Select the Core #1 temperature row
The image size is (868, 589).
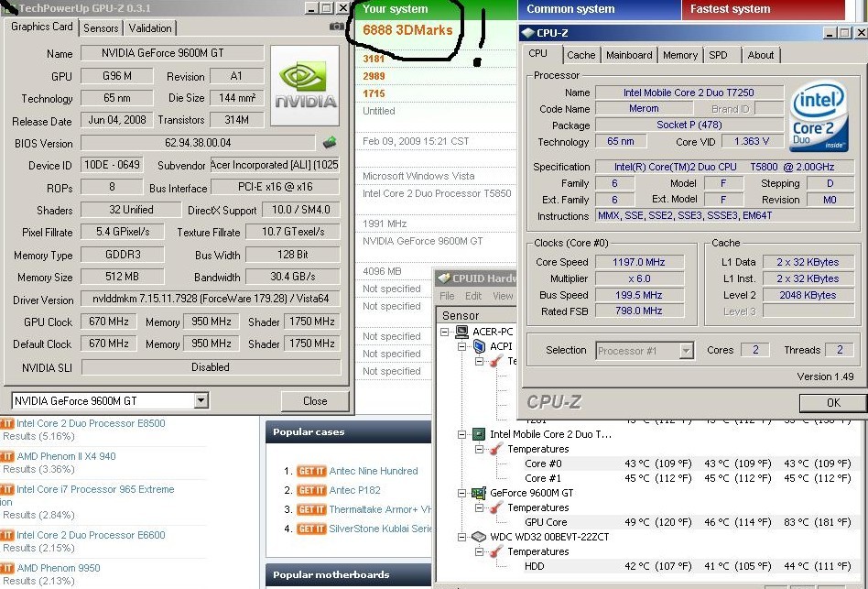pos(688,478)
